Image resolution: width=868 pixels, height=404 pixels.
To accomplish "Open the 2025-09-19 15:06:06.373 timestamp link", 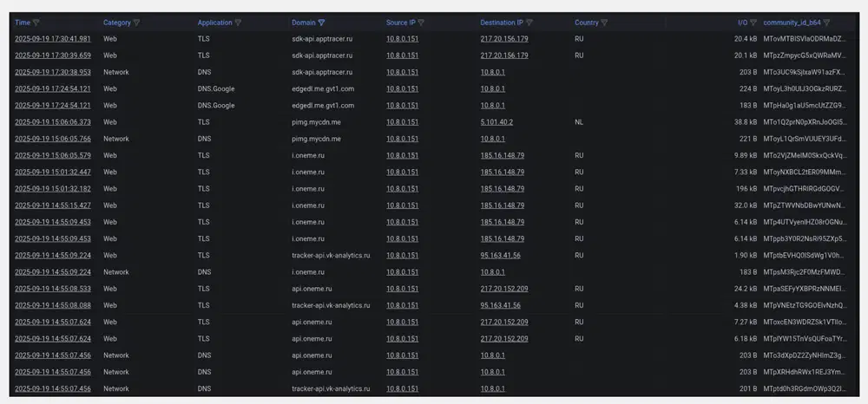I will 53,122.
